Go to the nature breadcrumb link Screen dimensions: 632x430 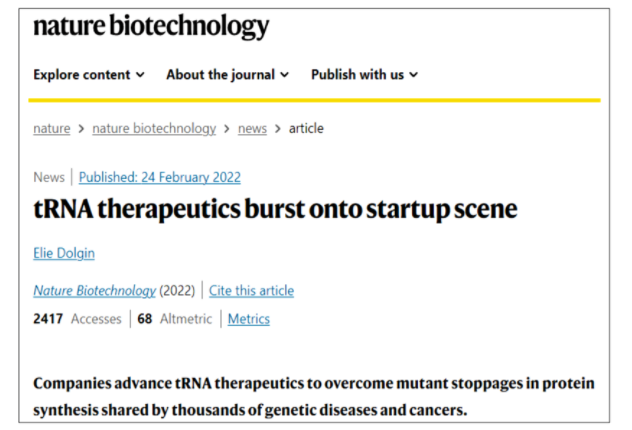[52, 128]
